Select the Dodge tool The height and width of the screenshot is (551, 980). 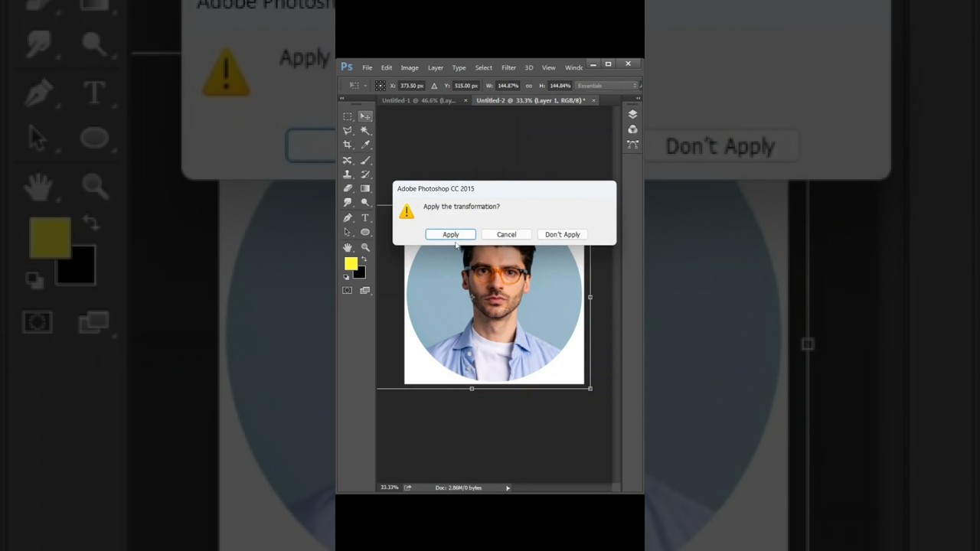[365, 203]
